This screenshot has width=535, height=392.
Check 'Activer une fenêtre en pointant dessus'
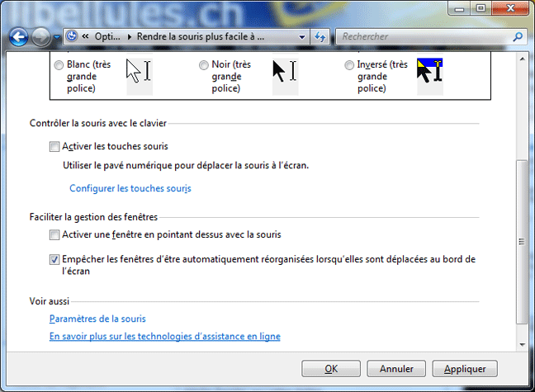pyautogui.click(x=54, y=234)
